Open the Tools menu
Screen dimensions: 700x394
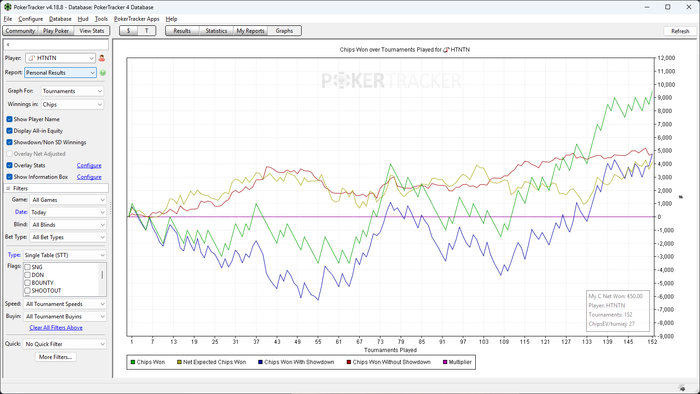[101, 19]
